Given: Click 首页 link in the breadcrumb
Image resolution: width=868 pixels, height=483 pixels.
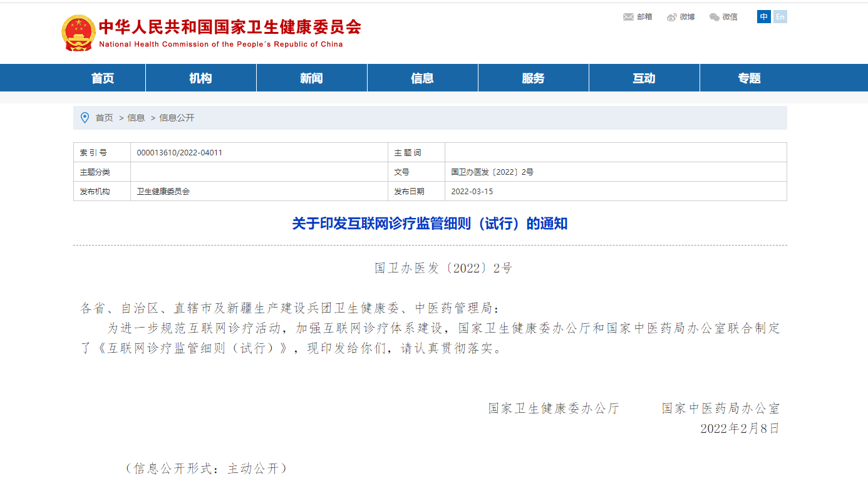Looking at the screenshot, I should click(x=104, y=118).
